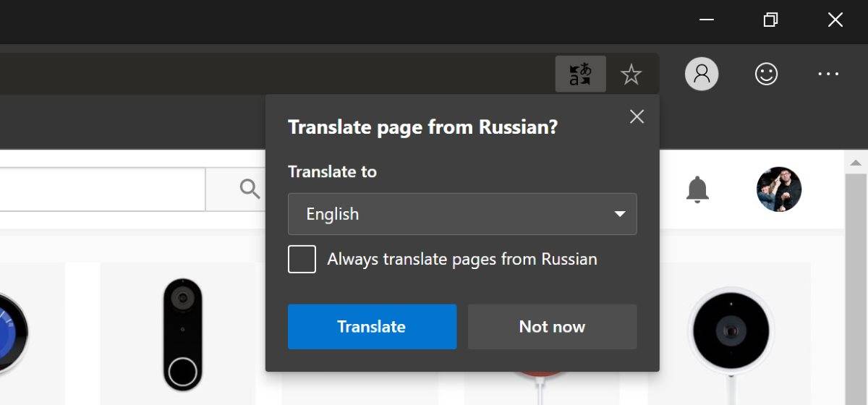Click the dropdown arrow next to English
Screen dimensions: 868x405
tap(619, 214)
